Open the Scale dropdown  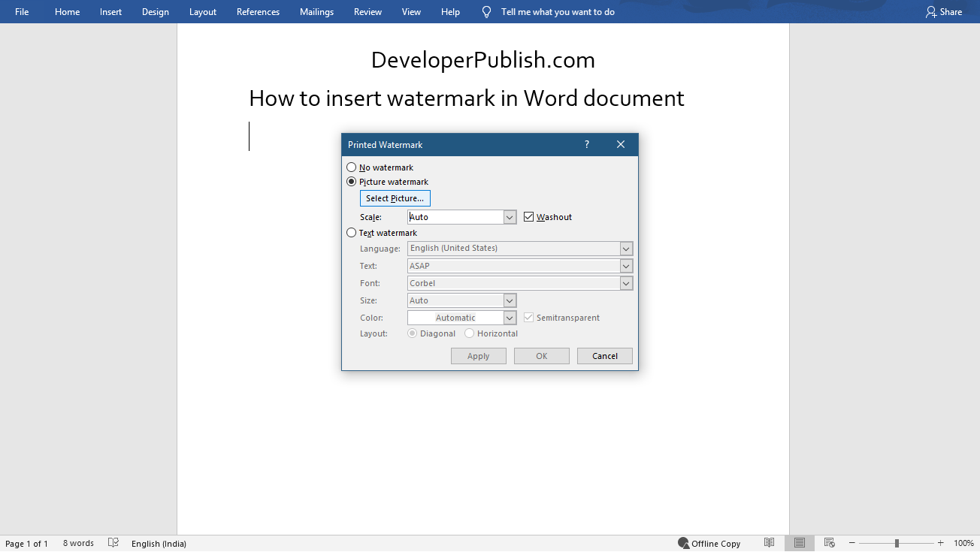point(510,216)
